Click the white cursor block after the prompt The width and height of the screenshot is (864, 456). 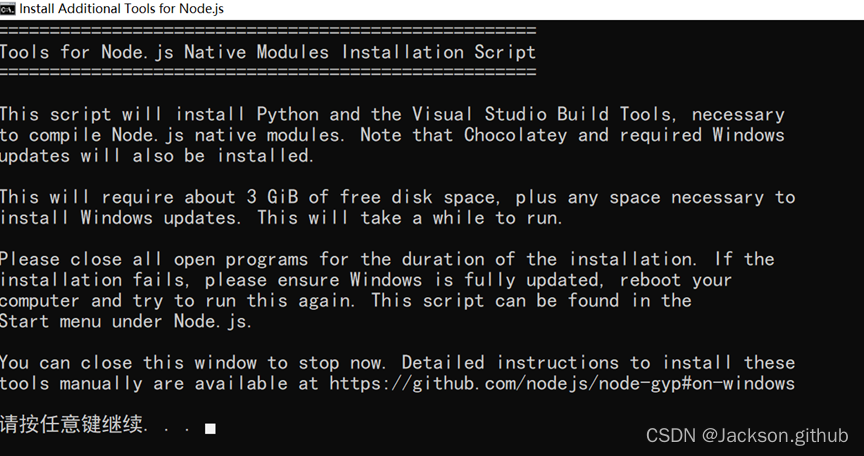(x=210, y=429)
